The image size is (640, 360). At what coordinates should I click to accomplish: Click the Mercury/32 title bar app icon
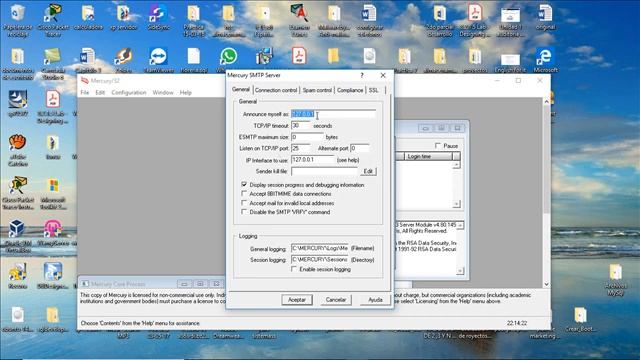click(x=84, y=81)
